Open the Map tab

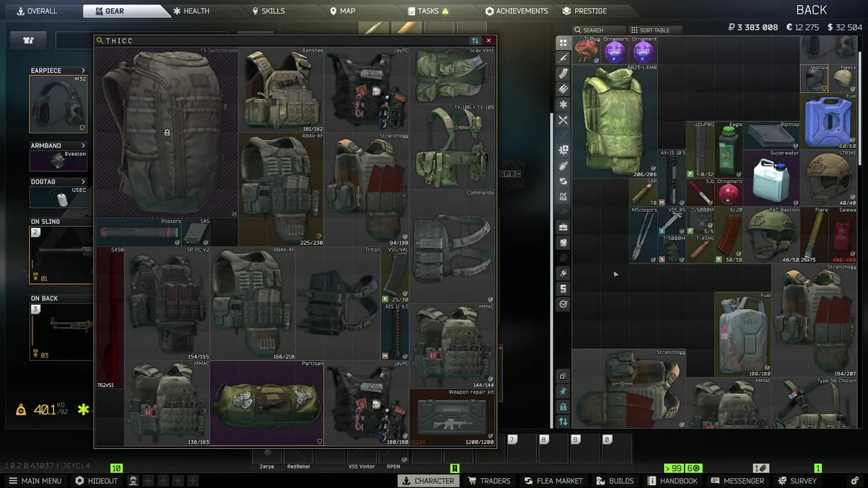pyautogui.click(x=342, y=11)
